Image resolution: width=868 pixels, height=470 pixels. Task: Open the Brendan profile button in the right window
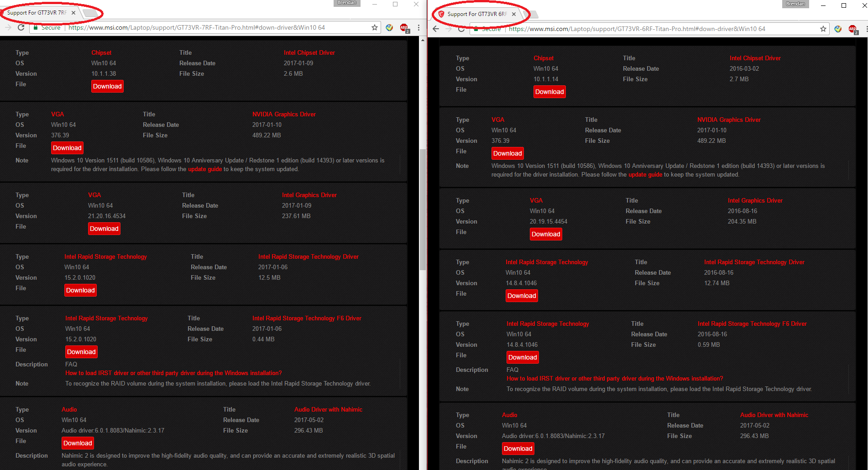(x=795, y=4)
